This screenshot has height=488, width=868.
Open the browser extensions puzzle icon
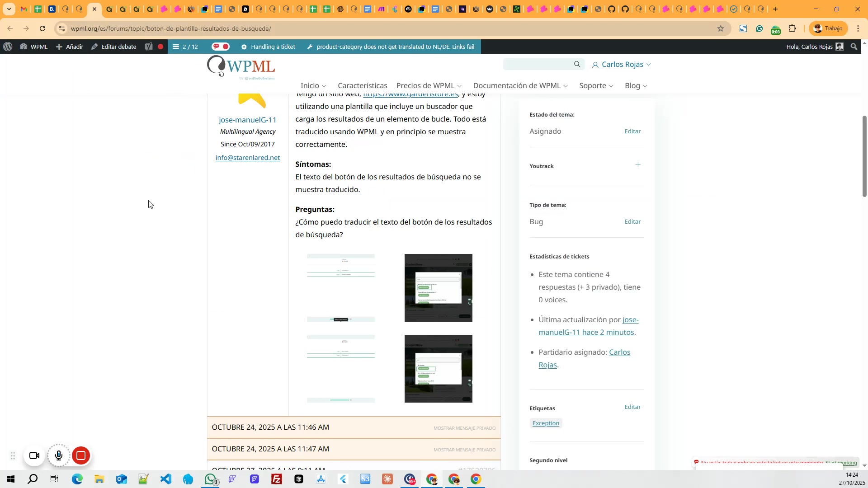coord(792,28)
